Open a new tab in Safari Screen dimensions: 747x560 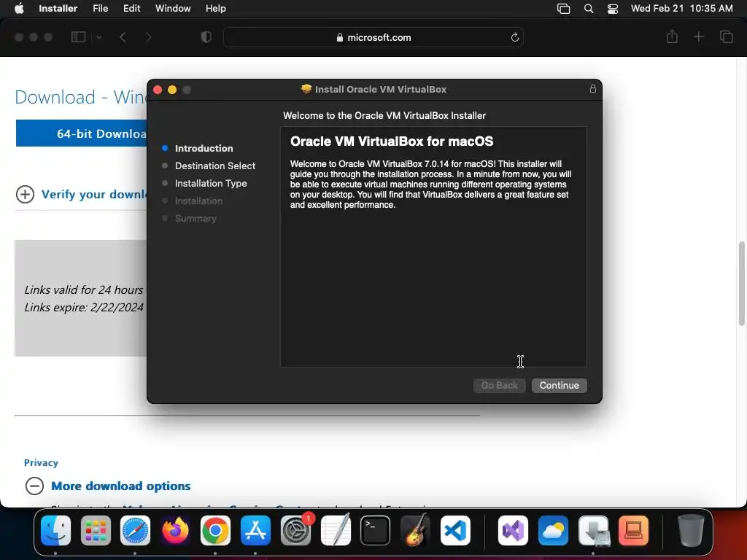click(x=698, y=36)
